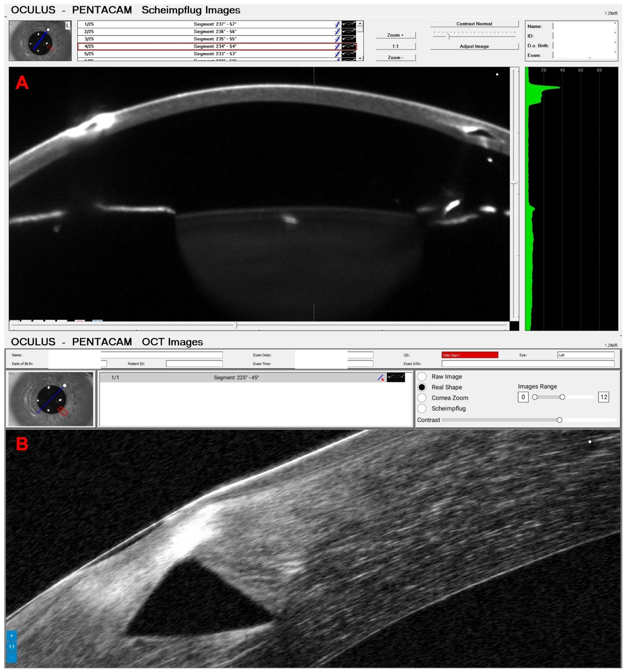Image resolution: width=626 pixels, height=672 pixels.
Task: Click the scan-angle icon in row 4/25
Action: pyautogui.click(x=337, y=46)
